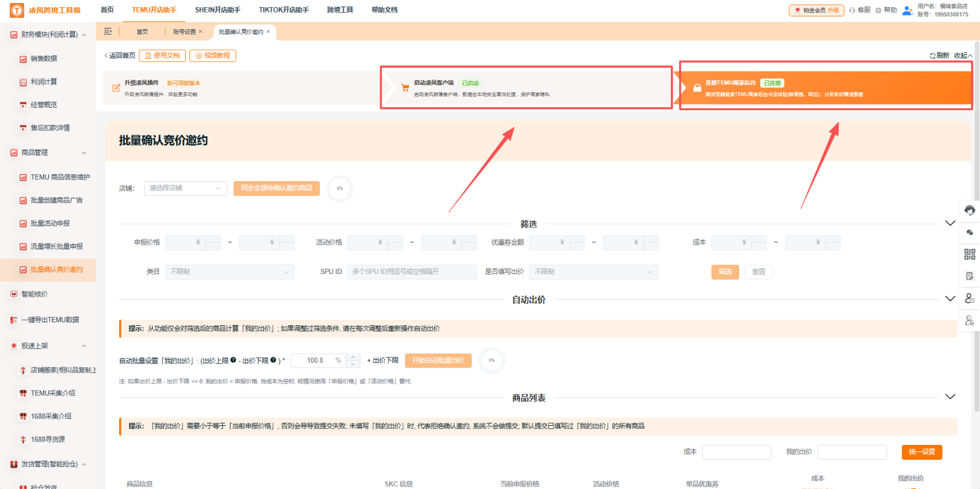Collapse the 筛选 section chevron
The height and width of the screenshot is (489, 980).
point(950,223)
